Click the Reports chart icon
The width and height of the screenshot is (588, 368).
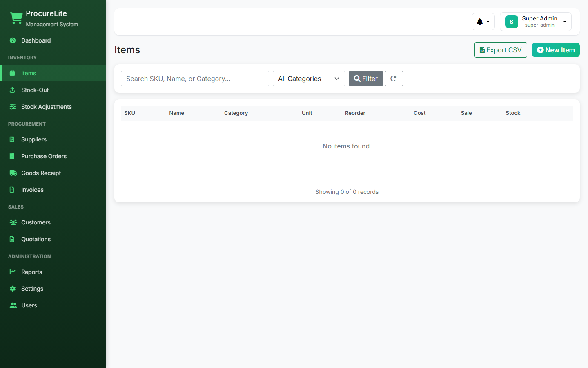coord(13,272)
